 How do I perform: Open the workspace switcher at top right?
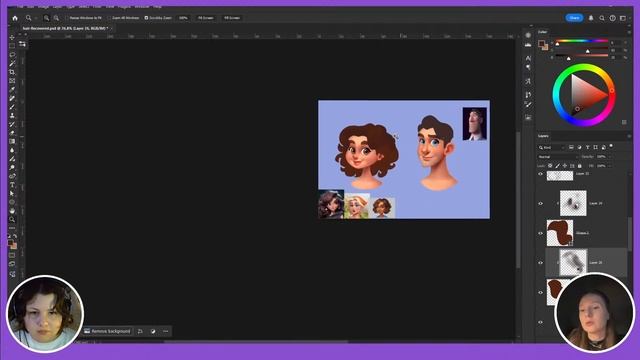[x=623, y=18]
